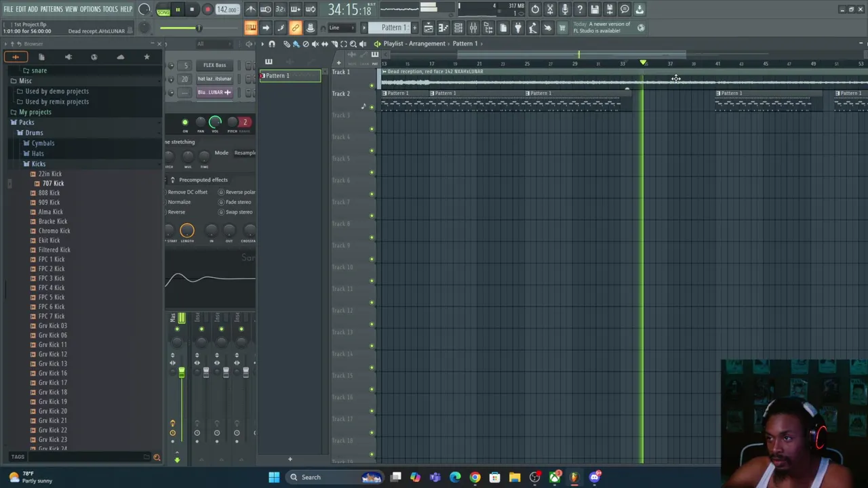
Task: Open the browser/plugin picker tree icon
Action: coord(488,28)
